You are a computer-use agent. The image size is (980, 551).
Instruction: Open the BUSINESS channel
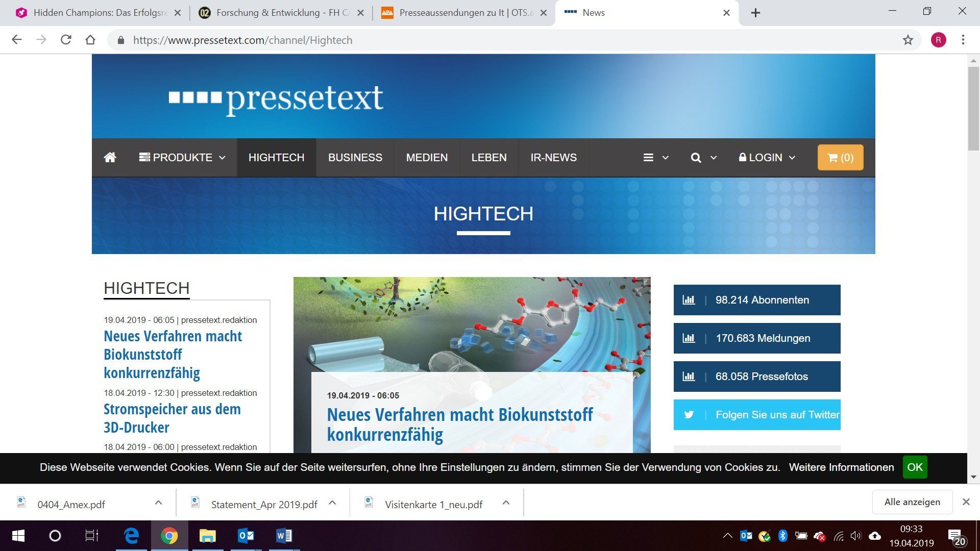pyautogui.click(x=355, y=158)
